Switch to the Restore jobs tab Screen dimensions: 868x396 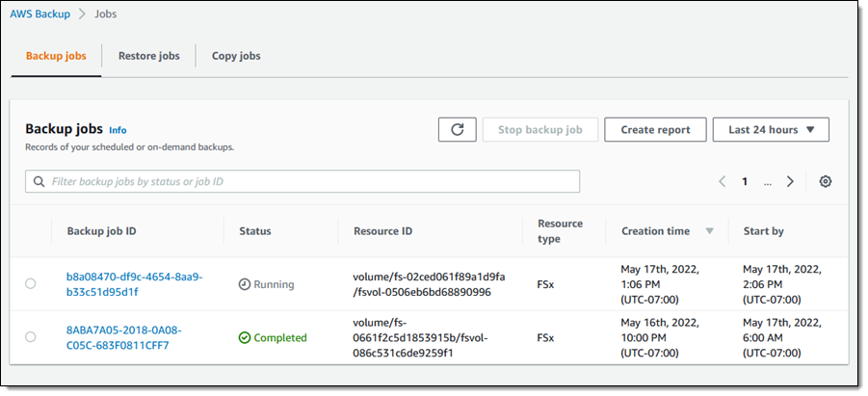click(149, 56)
